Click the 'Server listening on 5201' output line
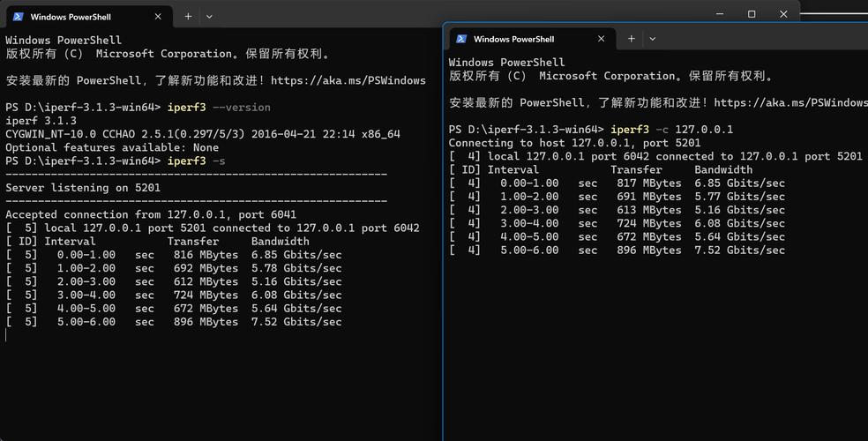 pyautogui.click(x=83, y=188)
